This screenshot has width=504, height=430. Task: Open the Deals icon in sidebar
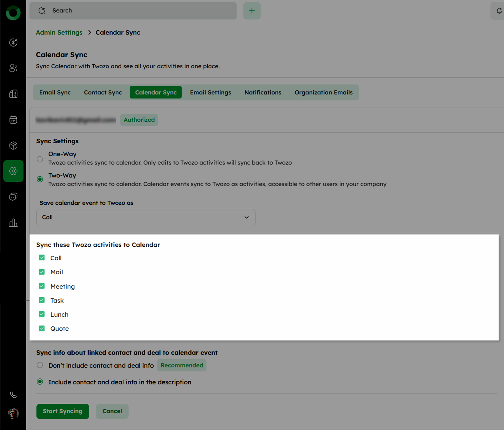[13, 42]
